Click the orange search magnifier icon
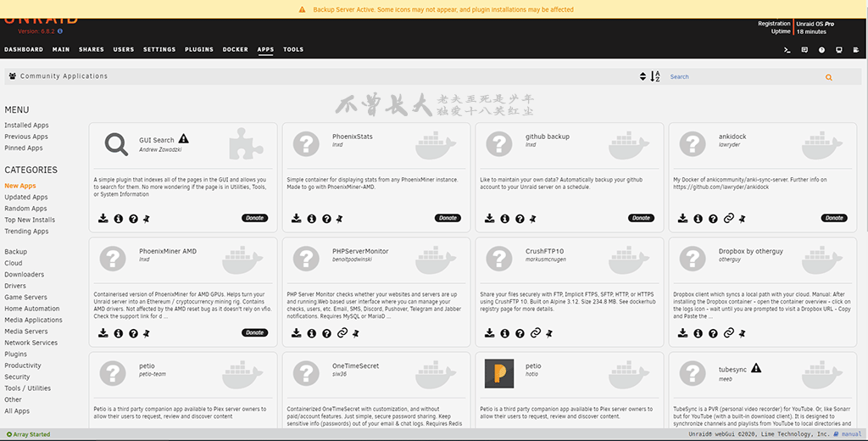The width and height of the screenshot is (868, 441). click(829, 77)
